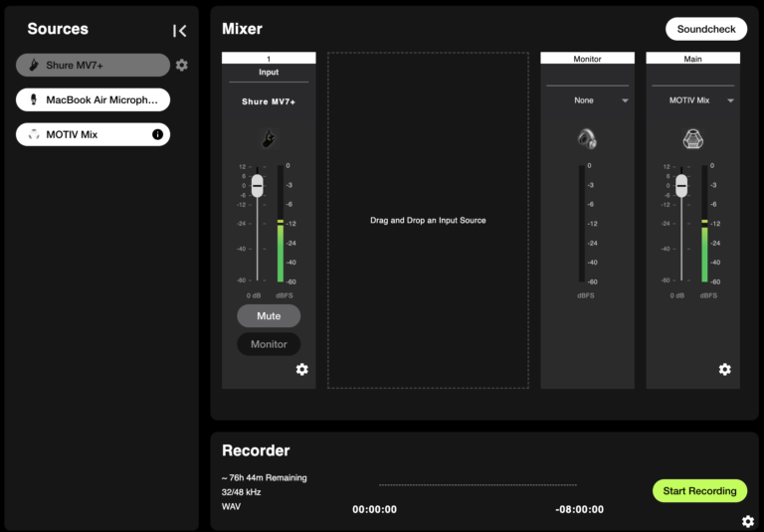Select MacBook Air Microphone source
This screenshot has height=532, width=764.
[93, 99]
